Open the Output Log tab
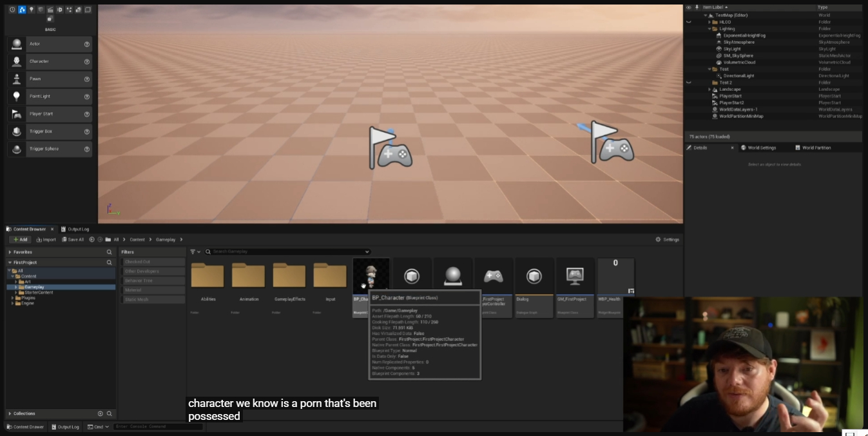The image size is (868, 436). pos(75,229)
